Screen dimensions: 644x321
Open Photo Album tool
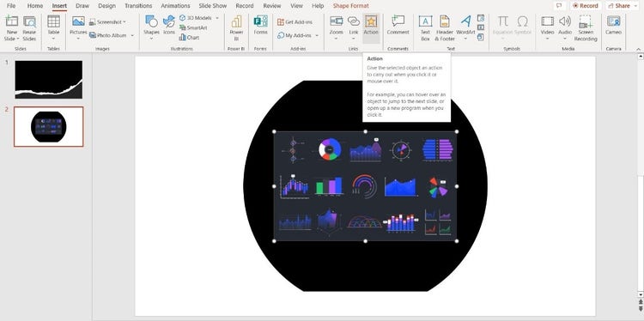tap(108, 35)
